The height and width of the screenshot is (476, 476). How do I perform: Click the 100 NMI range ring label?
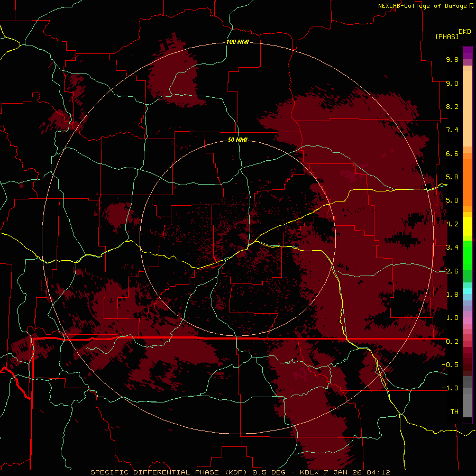coord(237,42)
